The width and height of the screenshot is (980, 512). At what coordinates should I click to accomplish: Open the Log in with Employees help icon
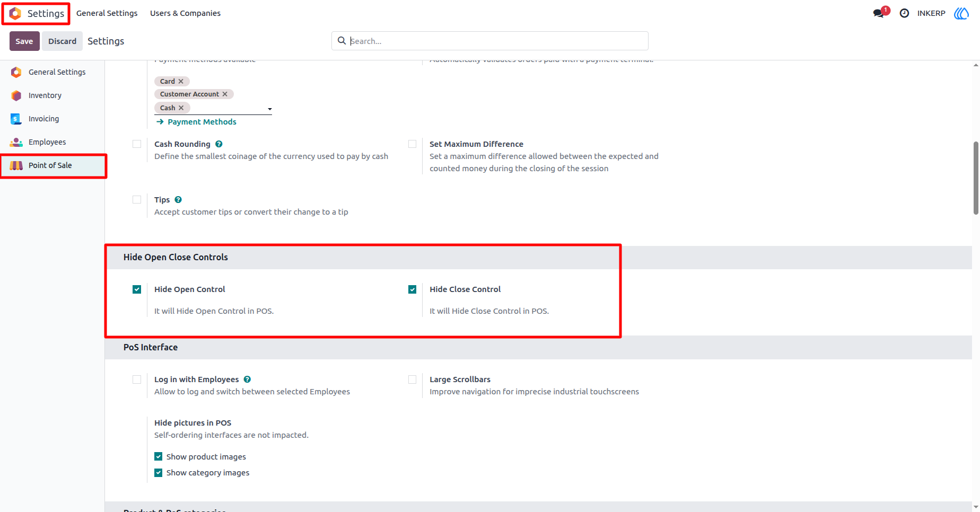(247, 379)
